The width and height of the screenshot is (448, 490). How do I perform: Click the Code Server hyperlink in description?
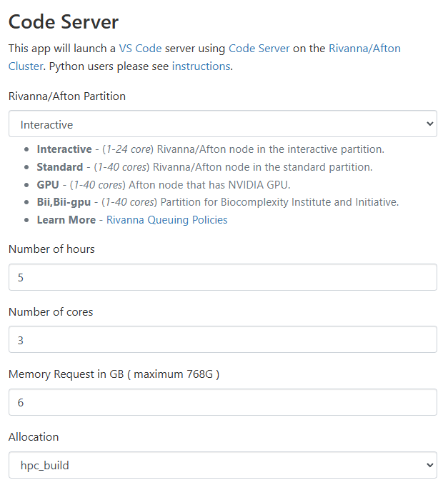pyautogui.click(x=259, y=49)
